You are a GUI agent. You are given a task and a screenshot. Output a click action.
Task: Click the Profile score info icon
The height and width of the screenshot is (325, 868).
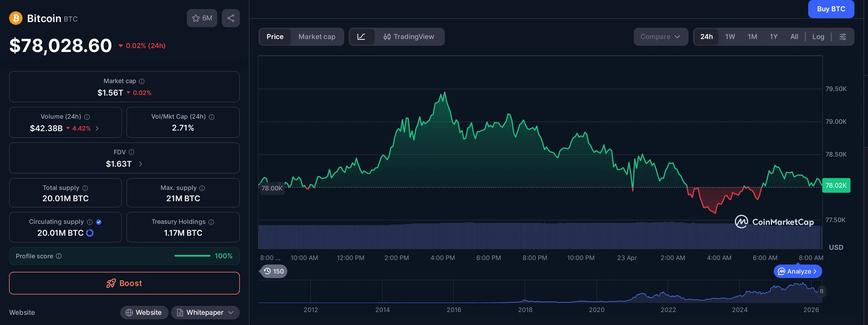[x=59, y=256]
